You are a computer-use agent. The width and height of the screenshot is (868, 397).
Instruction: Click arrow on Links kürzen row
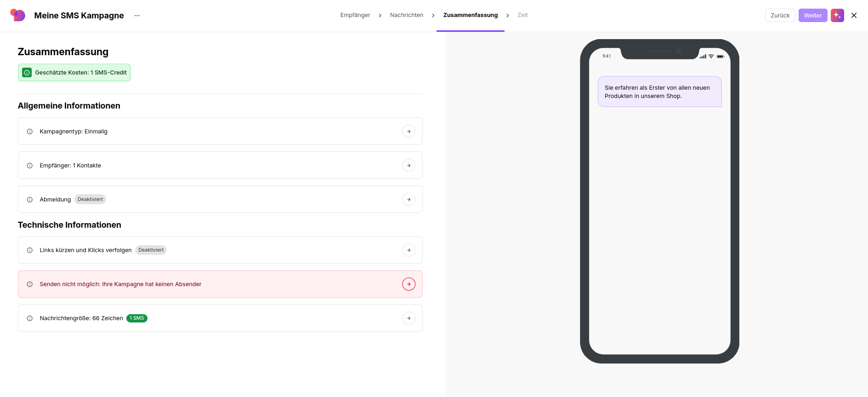408,250
